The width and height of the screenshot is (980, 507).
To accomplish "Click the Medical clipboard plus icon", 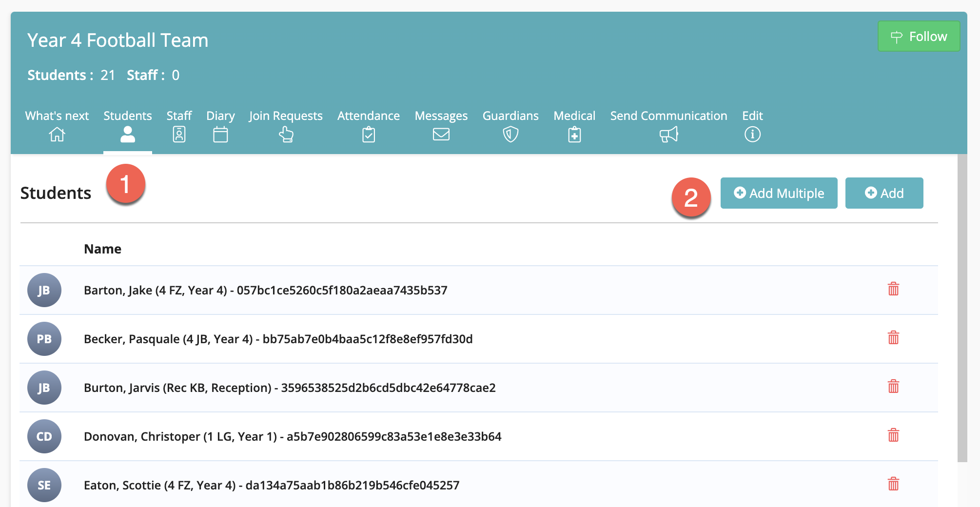I will pyautogui.click(x=574, y=134).
